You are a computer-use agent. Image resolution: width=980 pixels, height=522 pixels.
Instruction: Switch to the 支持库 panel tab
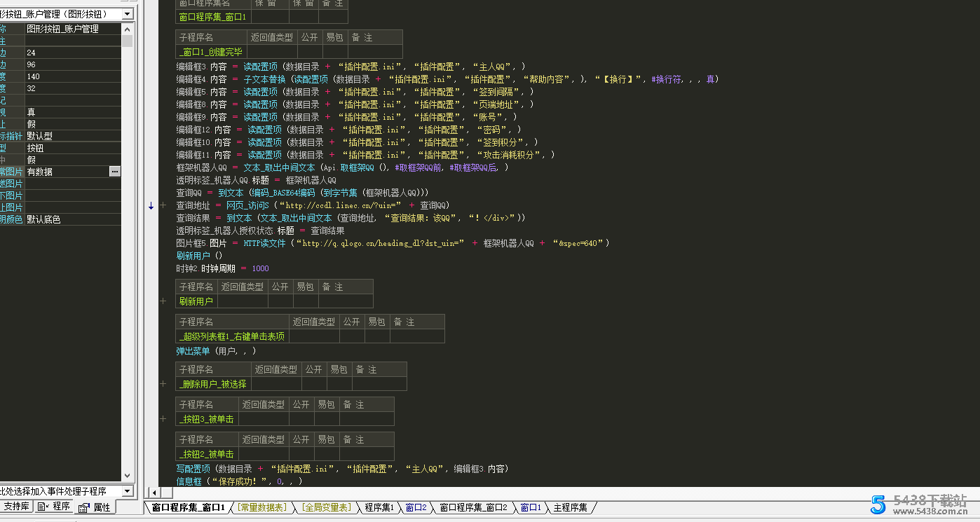coord(16,507)
